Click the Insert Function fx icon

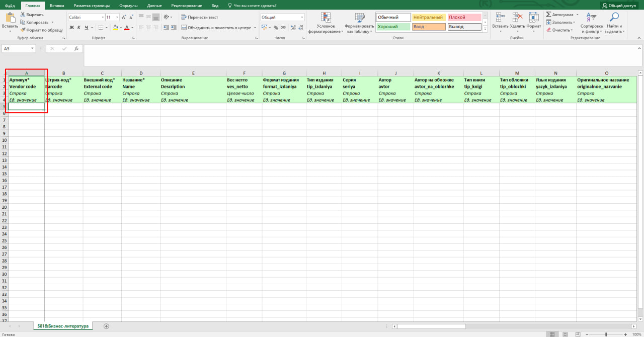[x=76, y=49]
